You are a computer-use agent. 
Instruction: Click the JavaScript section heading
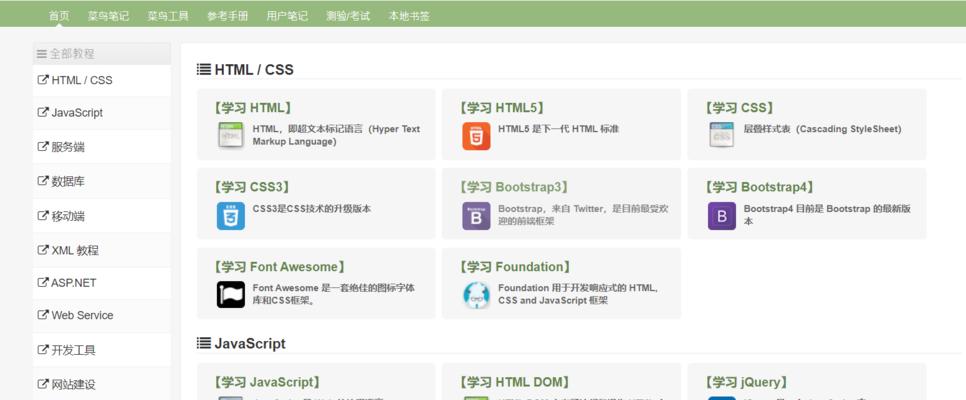click(x=250, y=343)
